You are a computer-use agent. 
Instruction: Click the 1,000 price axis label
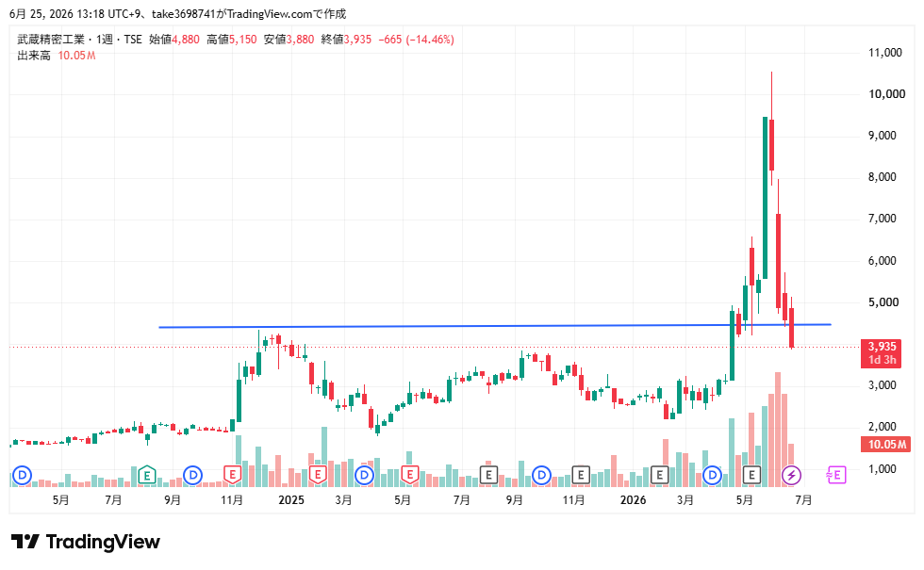[x=883, y=469]
